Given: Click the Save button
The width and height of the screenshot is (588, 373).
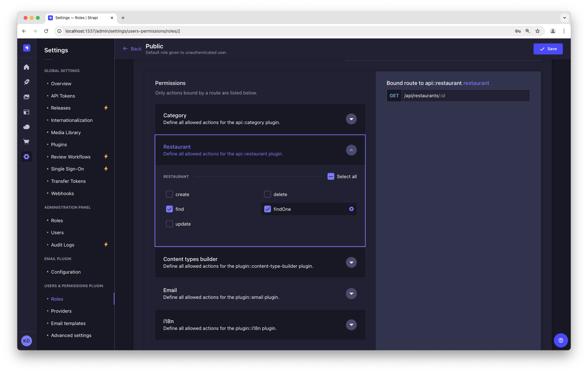Looking at the screenshot, I should pos(548,49).
